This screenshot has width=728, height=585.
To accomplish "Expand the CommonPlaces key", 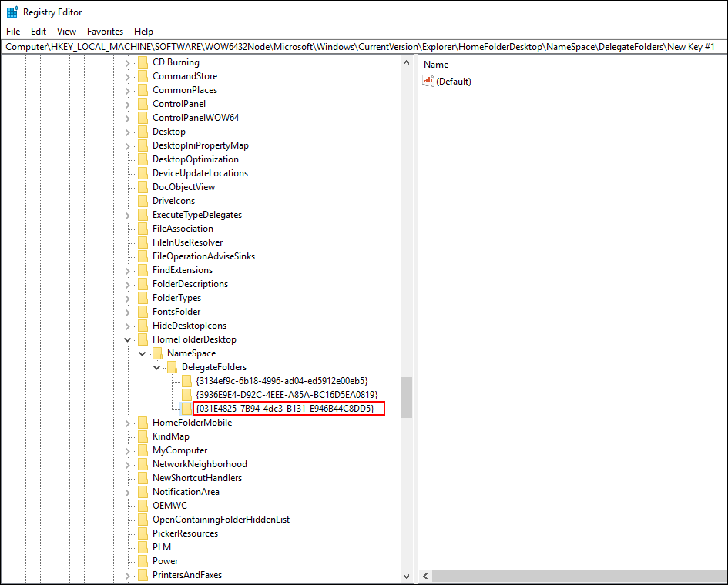I will click(128, 91).
